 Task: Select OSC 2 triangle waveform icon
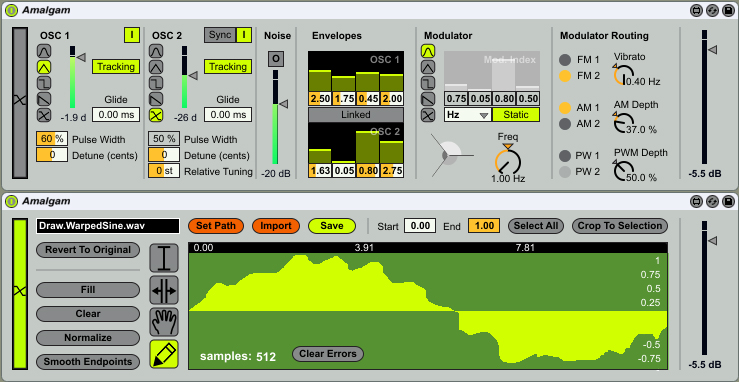(156, 67)
